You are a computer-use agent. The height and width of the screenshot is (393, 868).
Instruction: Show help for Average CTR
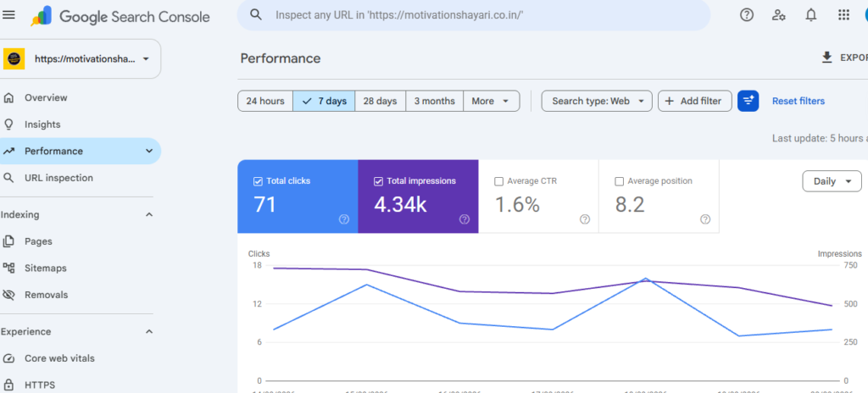(585, 219)
